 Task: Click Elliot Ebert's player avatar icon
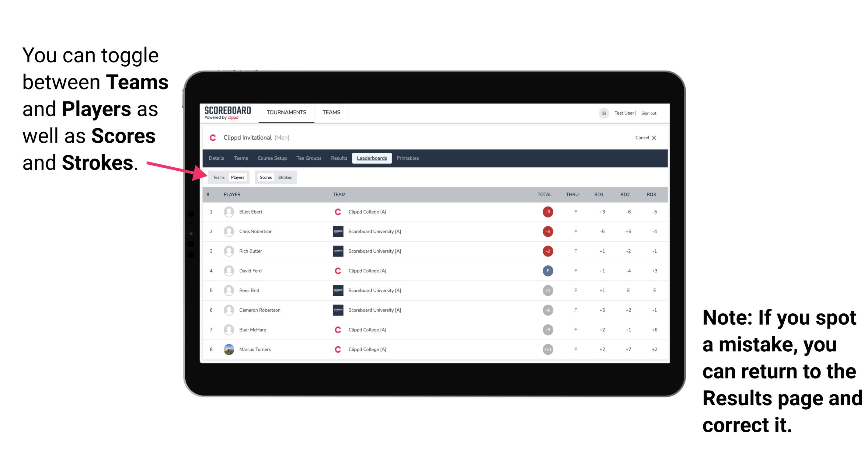click(228, 212)
